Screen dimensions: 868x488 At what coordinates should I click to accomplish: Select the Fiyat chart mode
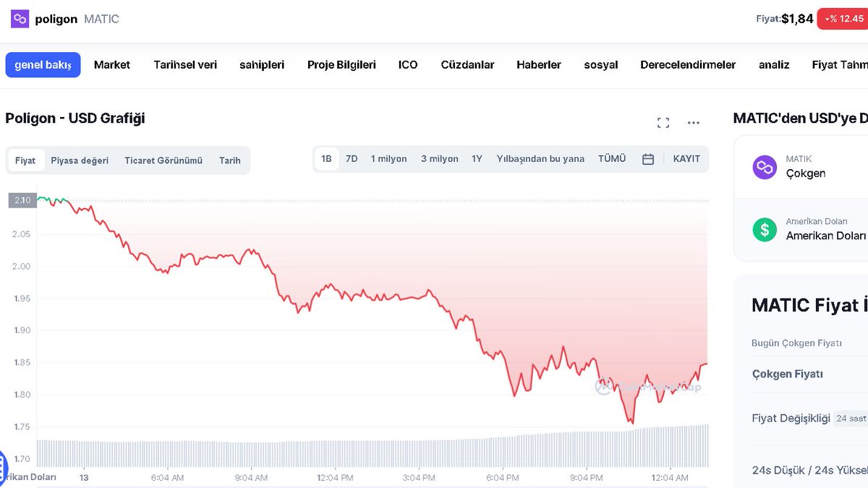(25, 160)
